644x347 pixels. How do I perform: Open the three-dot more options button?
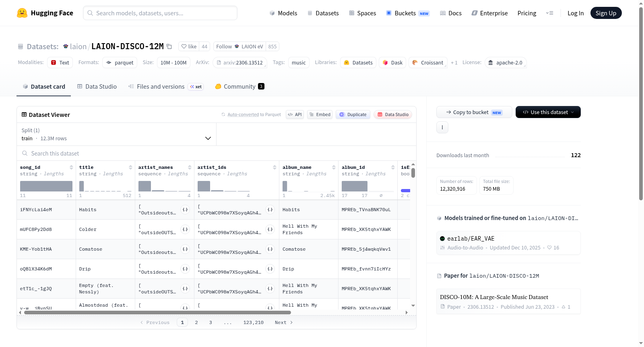coord(442,127)
